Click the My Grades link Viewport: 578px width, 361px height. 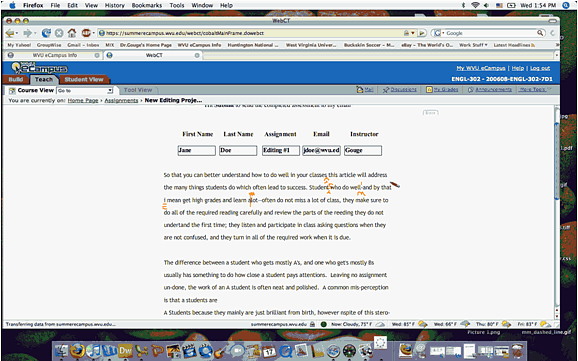coord(446,90)
